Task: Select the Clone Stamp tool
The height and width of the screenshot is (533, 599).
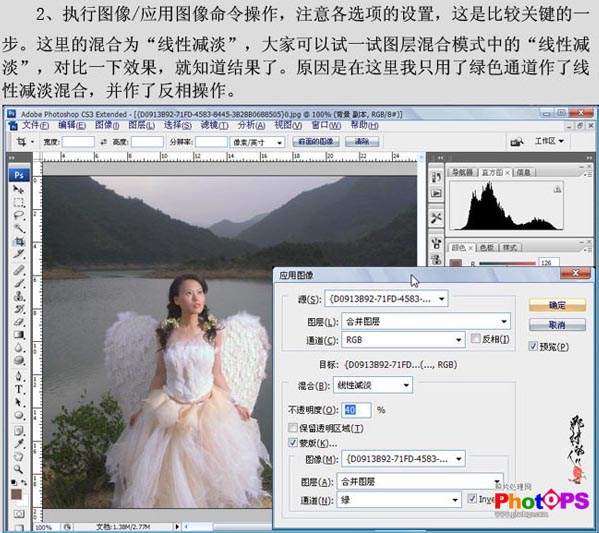Action: [x=18, y=296]
